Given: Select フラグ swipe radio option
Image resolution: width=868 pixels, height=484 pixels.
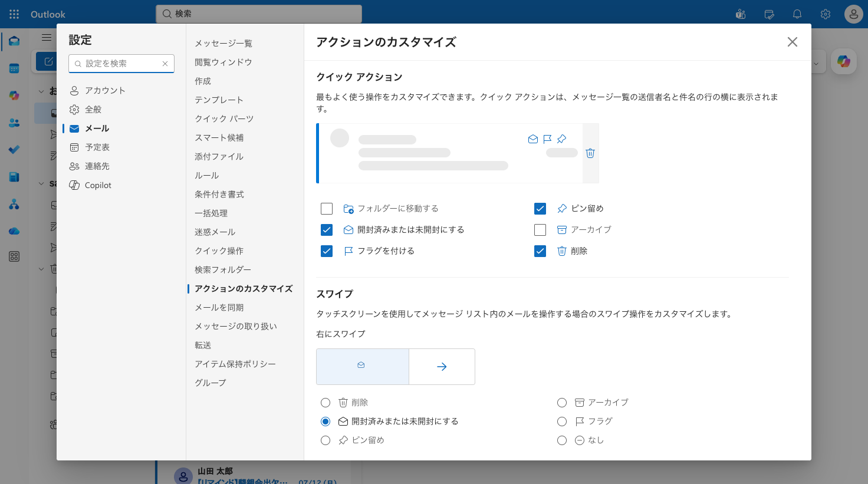Looking at the screenshot, I should (x=562, y=422).
